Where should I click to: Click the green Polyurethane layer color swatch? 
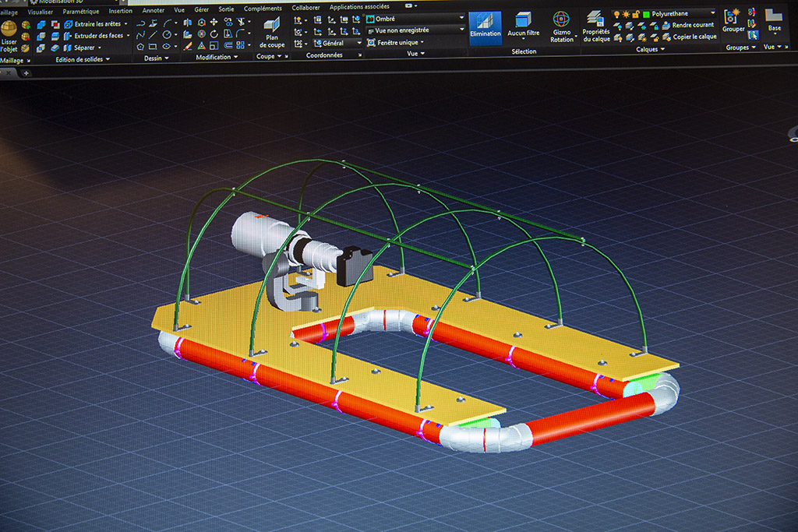point(646,14)
